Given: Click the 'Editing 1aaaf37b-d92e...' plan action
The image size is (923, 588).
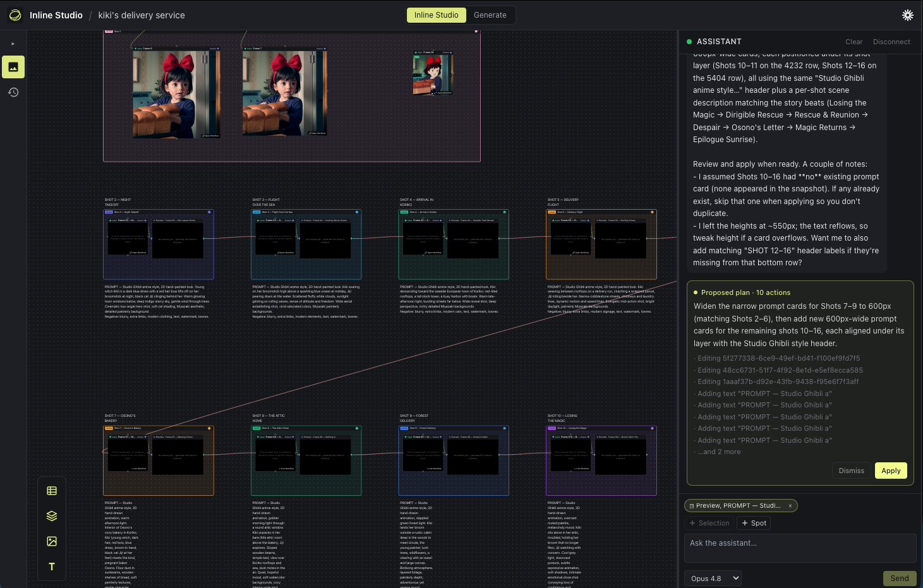Looking at the screenshot, I should (778, 381).
